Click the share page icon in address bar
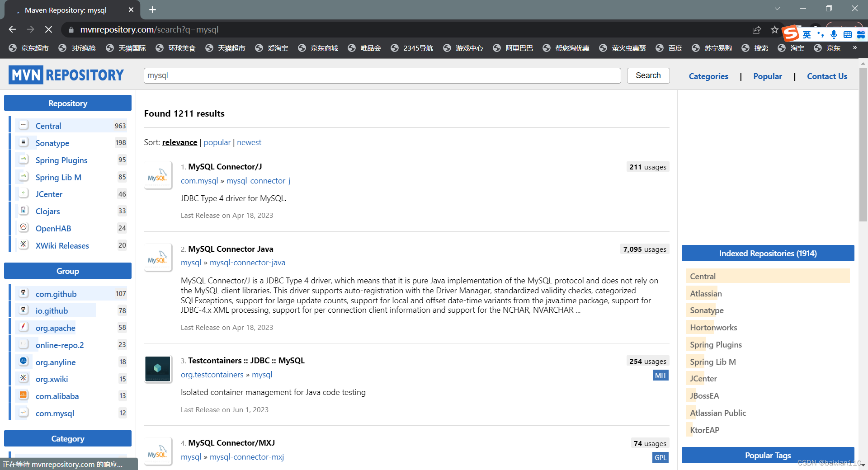868x470 pixels. click(756, 30)
